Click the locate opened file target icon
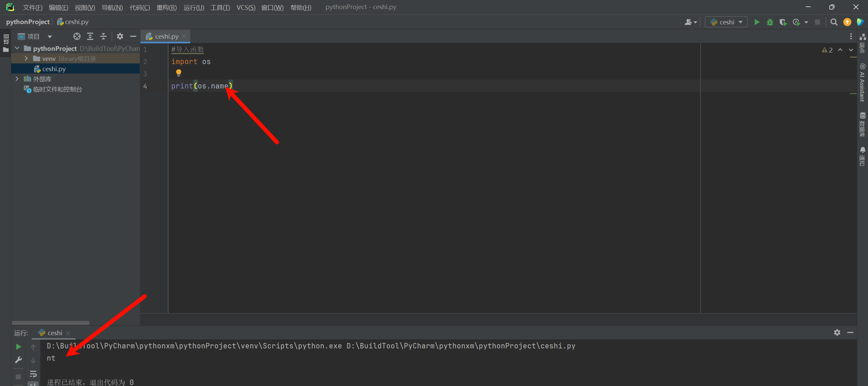Screen dimensions: 868x386 point(77,36)
